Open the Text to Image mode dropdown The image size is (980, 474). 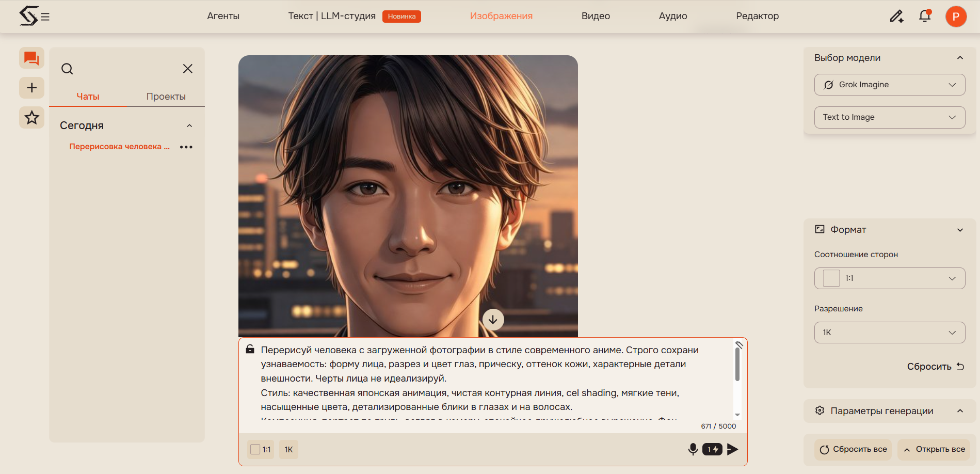890,117
